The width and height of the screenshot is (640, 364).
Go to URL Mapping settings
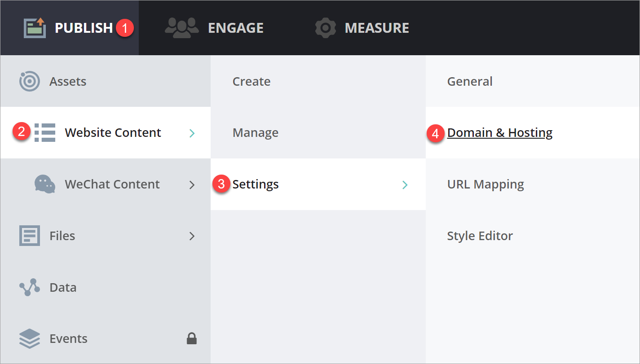[486, 184]
